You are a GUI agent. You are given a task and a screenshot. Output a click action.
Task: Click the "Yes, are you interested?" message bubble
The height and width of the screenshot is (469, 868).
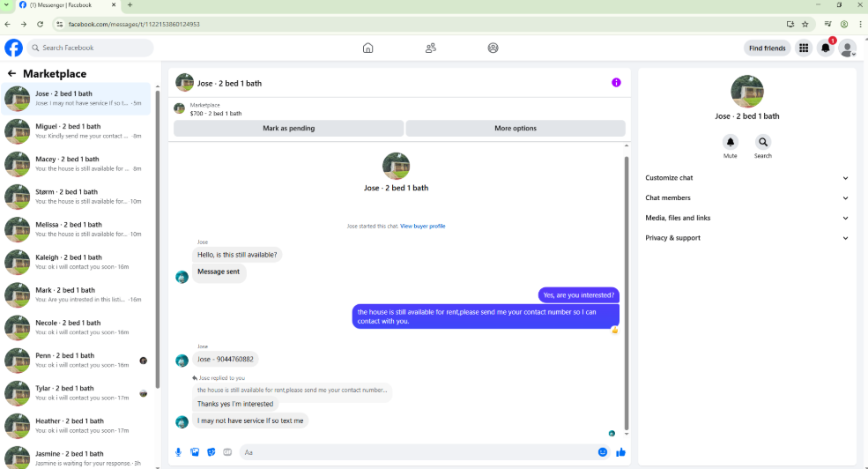point(578,295)
